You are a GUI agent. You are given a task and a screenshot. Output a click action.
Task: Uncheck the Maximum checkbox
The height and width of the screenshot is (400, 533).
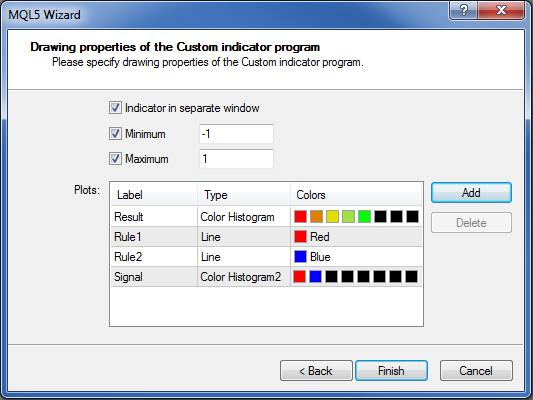point(115,159)
